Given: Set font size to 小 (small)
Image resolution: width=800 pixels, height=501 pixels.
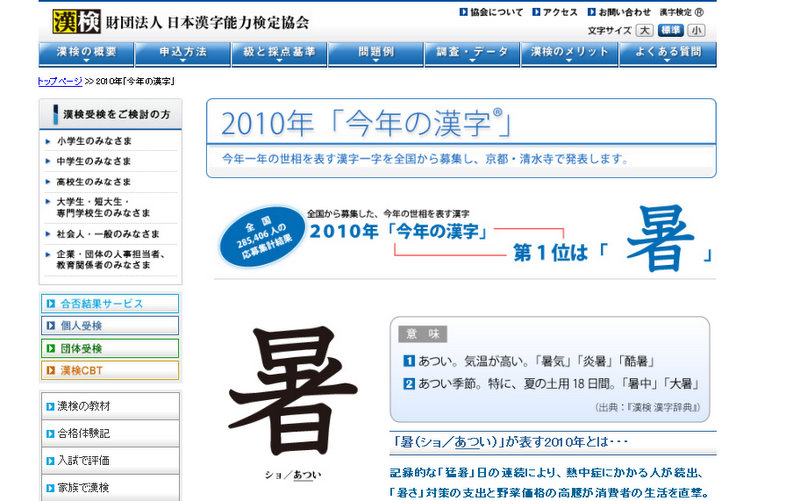Looking at the screenshot, I should (x=695, y=31).
